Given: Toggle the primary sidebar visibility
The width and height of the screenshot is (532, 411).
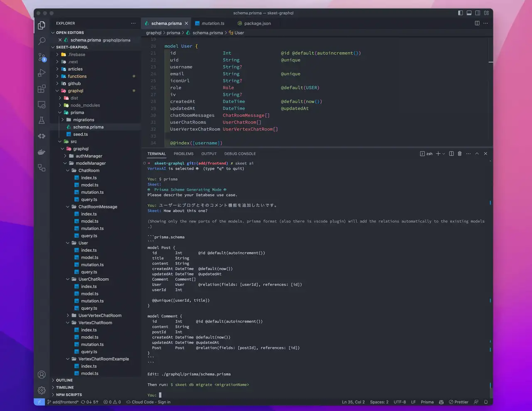Looking at the screenshot, I should (460, 13).
